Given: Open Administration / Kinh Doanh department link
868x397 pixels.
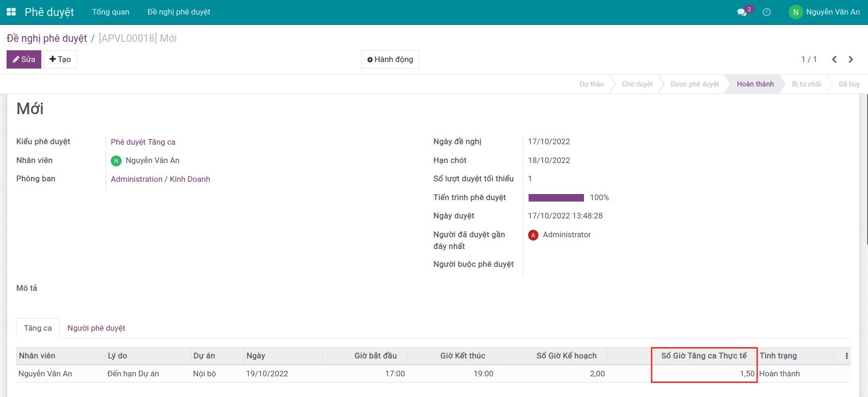Looking at the screenshot, I should [161, 179].
